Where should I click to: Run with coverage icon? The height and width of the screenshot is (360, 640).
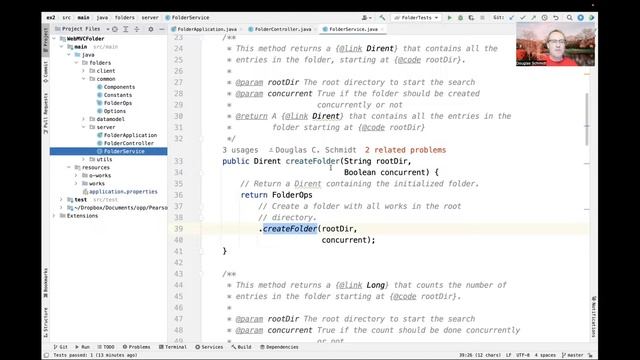pos(471,18)
